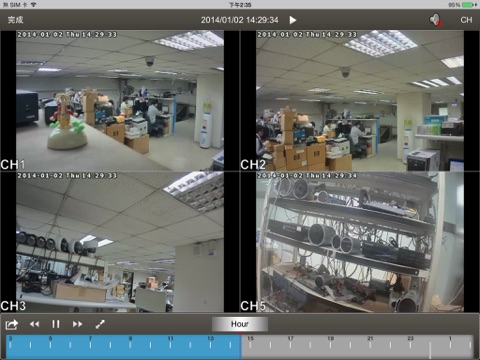Select the CH2 camera feed
Image resolution: width=480 pixels, height=360 pixels.
[360, 101]
